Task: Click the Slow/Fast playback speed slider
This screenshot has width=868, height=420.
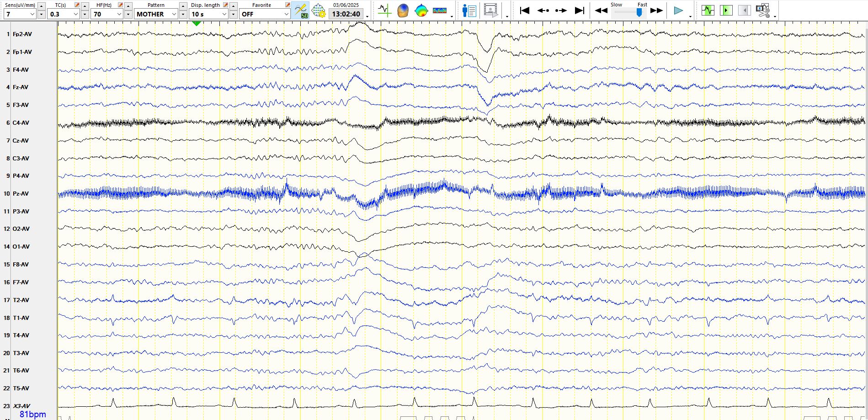Action: [629, 13]
